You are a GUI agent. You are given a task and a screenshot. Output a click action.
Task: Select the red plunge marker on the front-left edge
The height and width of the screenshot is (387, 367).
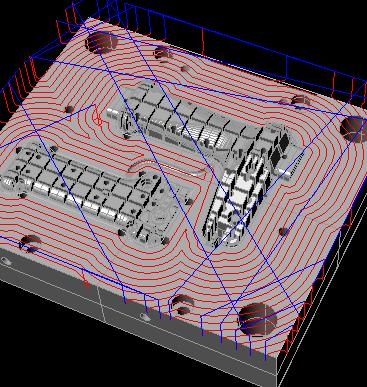coord(85,279)
